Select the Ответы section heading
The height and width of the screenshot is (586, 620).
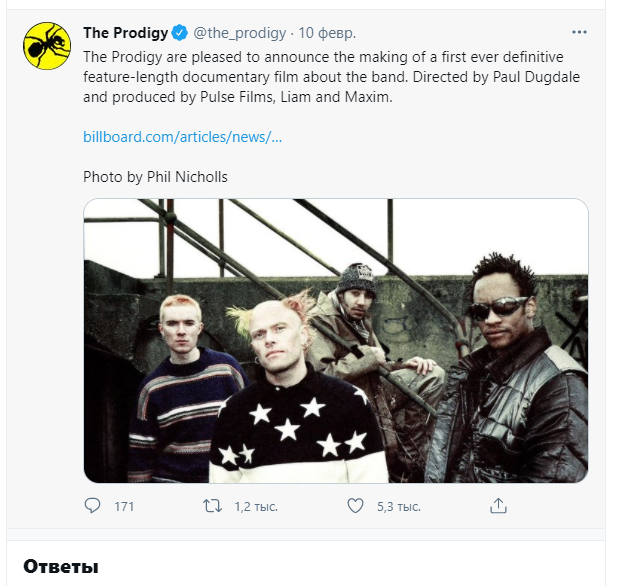pyautogui.click(x=61, y=567)
